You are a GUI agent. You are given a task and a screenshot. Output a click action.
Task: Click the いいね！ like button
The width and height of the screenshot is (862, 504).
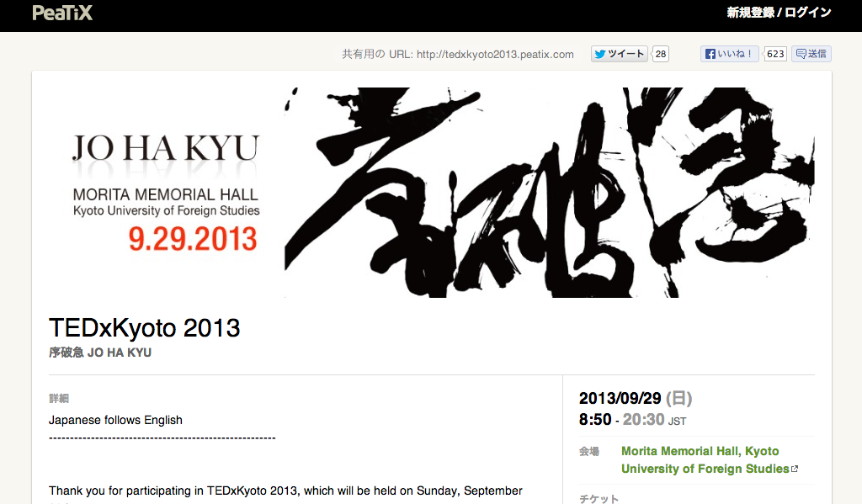click(730, 54)
